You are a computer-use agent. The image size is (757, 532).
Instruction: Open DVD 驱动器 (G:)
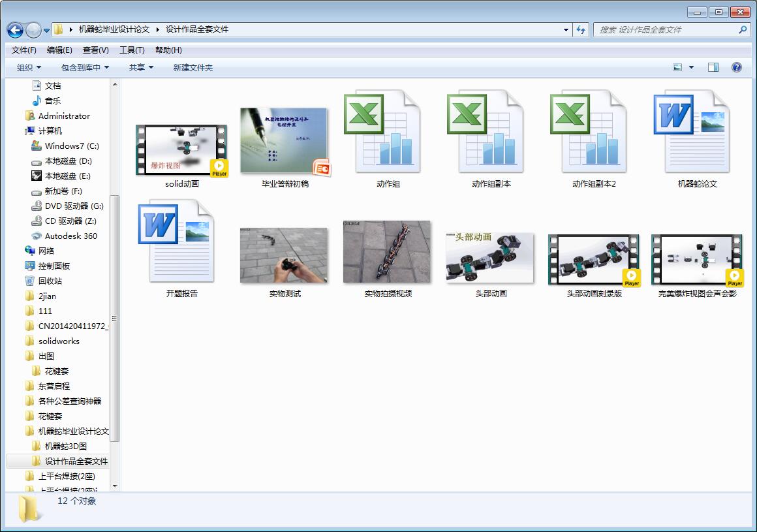click(74, 206)
